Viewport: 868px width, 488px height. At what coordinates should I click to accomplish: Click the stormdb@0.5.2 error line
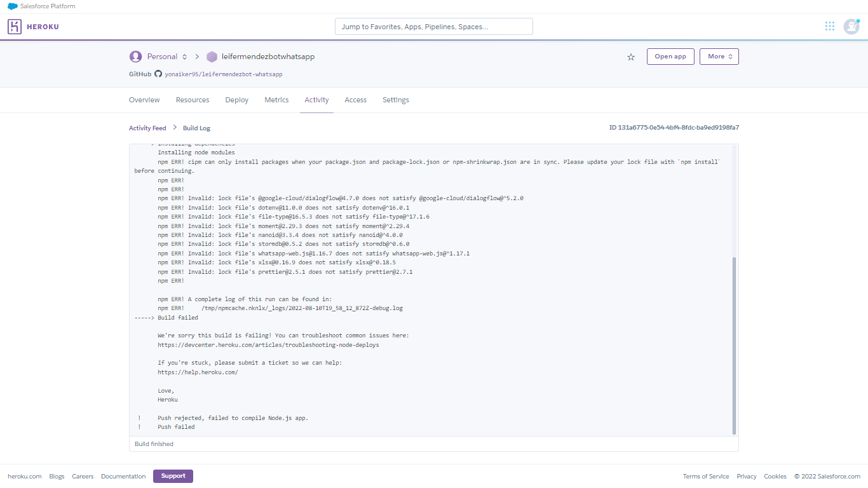283,244
